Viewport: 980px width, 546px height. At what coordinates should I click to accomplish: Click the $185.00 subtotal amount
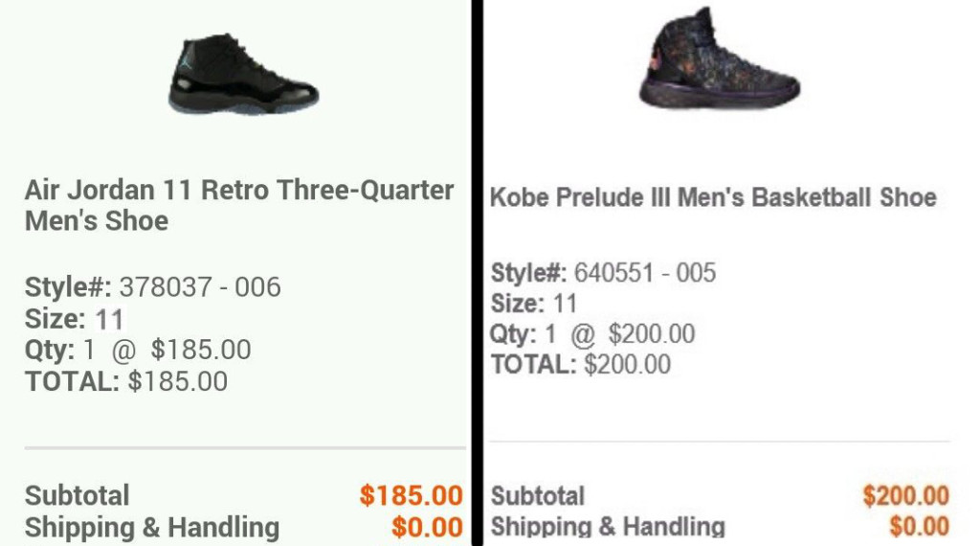coord(411,496)
